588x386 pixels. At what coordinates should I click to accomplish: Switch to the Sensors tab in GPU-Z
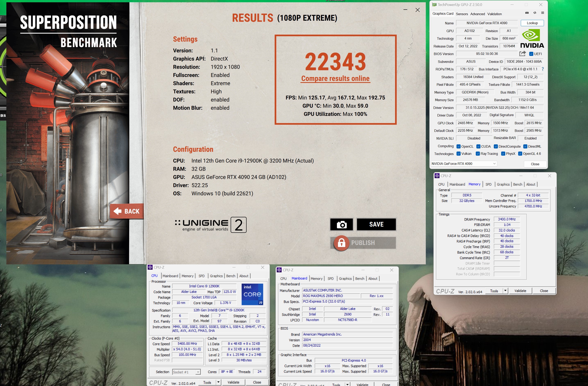point(462,14)
